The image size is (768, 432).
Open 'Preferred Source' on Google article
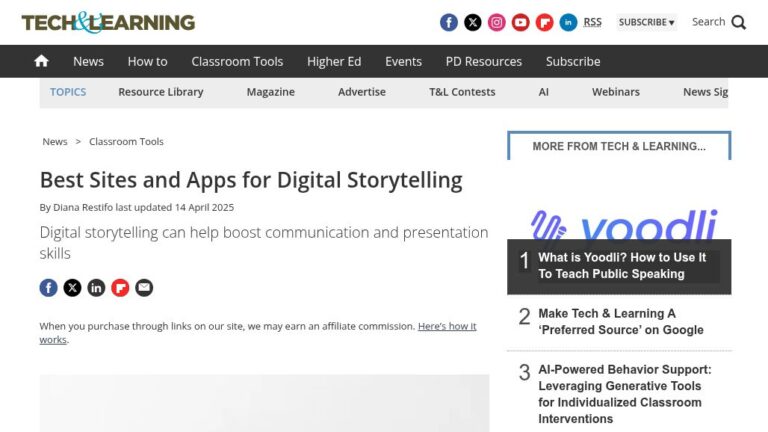[x=621, y=322]
